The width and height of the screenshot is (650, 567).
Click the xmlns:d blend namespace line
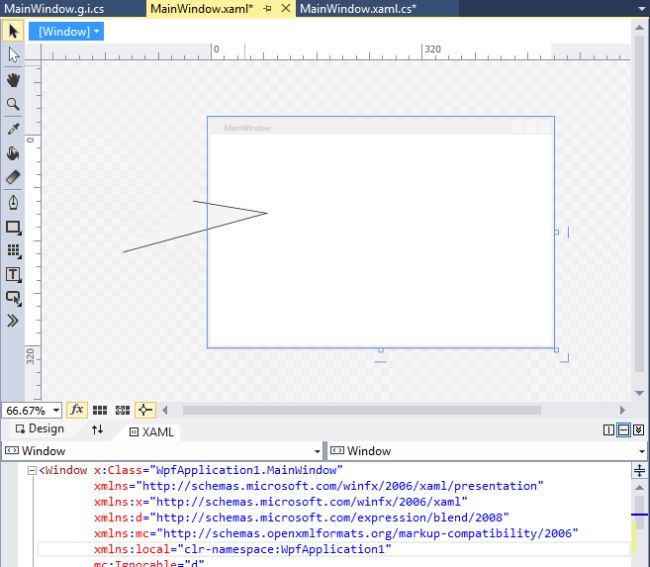pyautogui.click(x=301, y=518)
